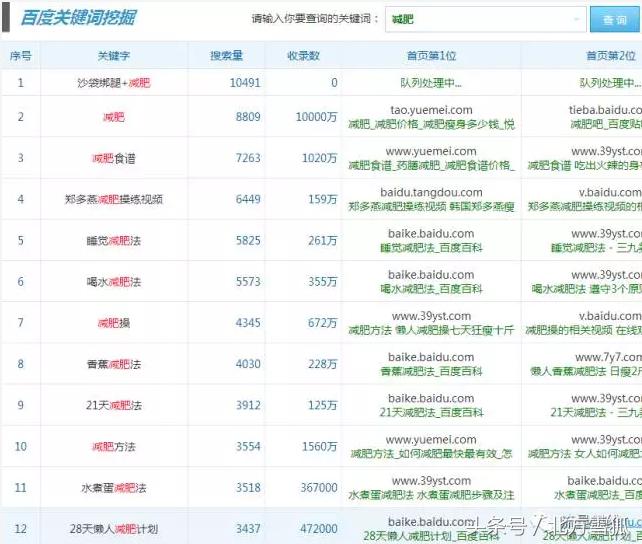The width and height of the screenshot is (642, 544).
Task: Click indexed count 367000
Action: tap(319, 488)
